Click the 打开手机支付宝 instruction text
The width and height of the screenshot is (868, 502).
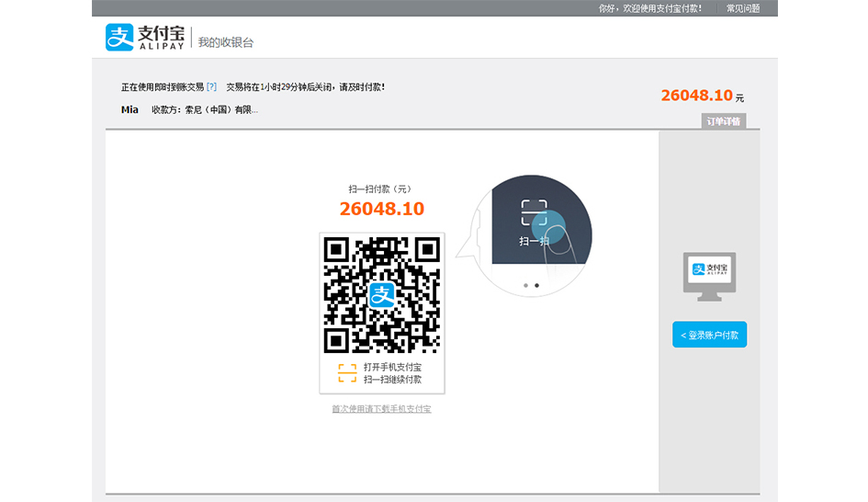tap(392, 368)
